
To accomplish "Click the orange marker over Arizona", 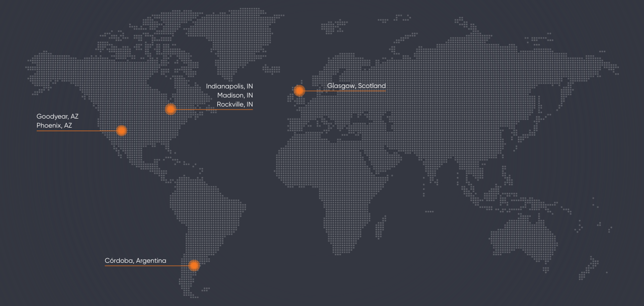I will [121, 131].
